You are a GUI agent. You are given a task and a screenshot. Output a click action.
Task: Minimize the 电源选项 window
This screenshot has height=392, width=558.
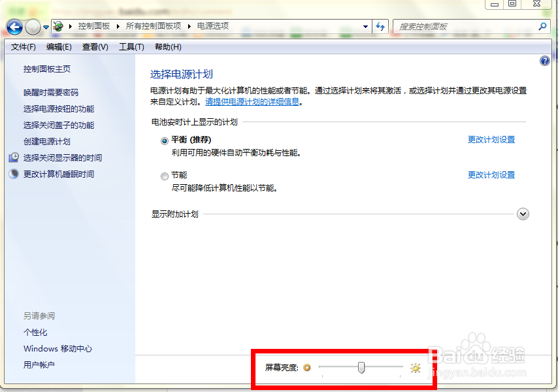[x=495, y=5]
